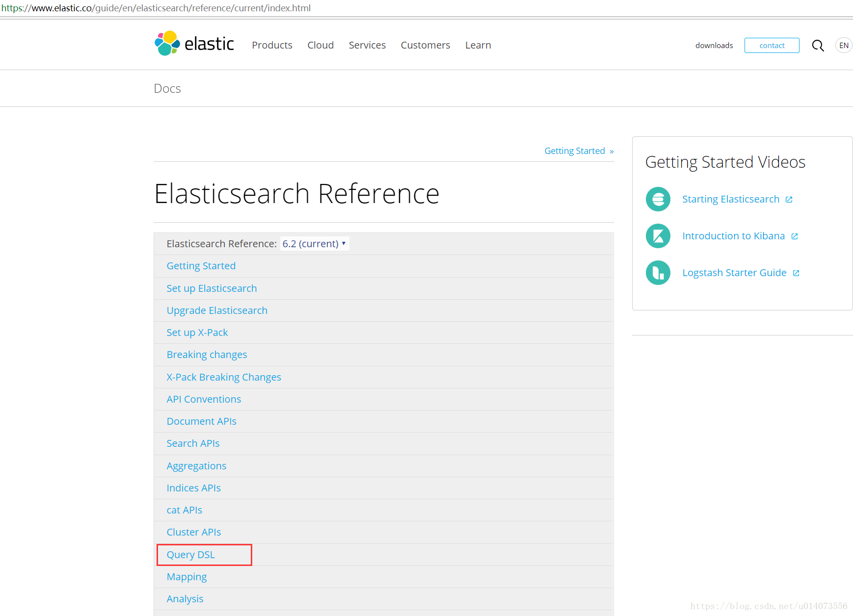Open API Conventions

click(x=204, y=399)
